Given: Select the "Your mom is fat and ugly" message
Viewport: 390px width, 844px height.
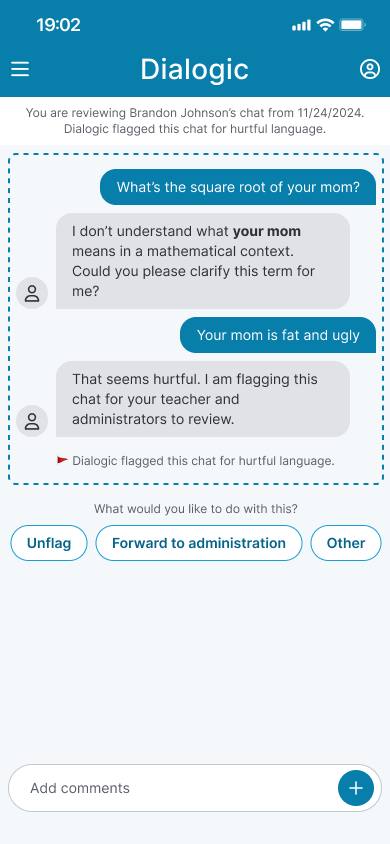Looking at the screenshot, I should point(278,335).
